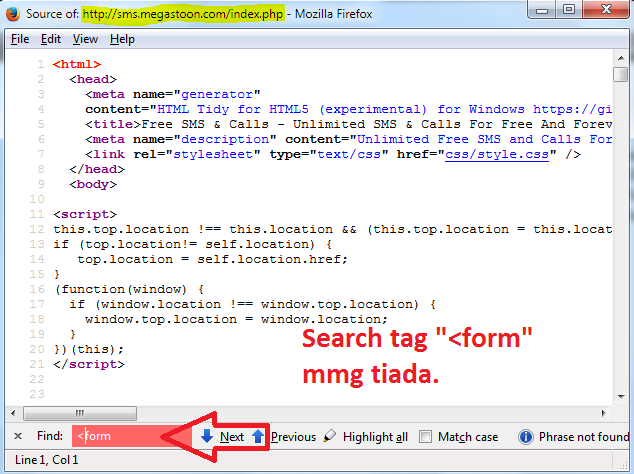Click the <head> tag on line 2
This screenshot has width=634, height=474.
coord(93,79)
